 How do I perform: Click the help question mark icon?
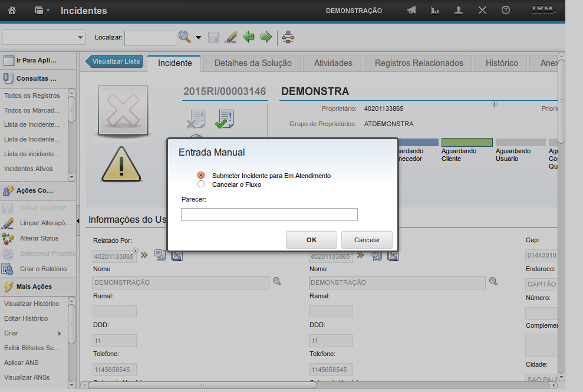[505, 11]
